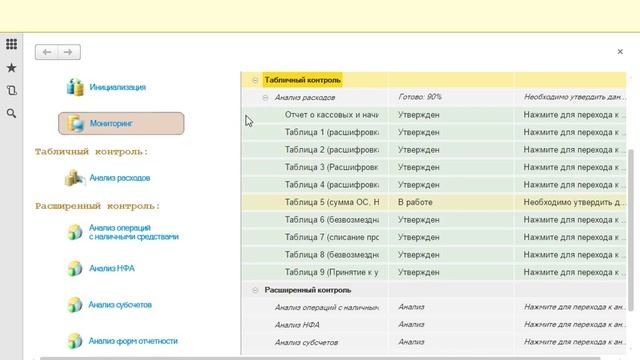This screenshot has width=640, height=360.
Task: Click Нажмите для перехода in Таблица 7 row
Action: pos(570,237)
